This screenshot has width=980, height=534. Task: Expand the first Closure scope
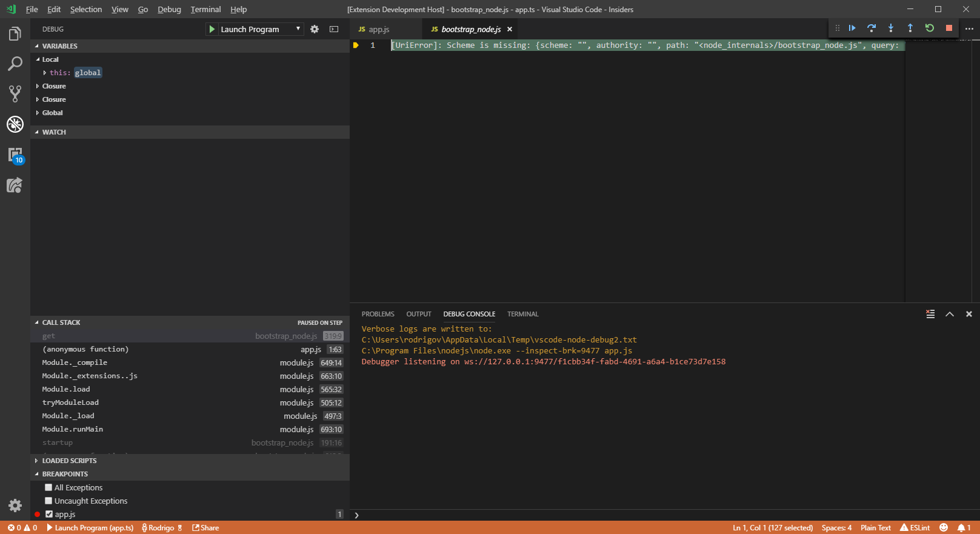pyautogui.click(x=190, y=86)
